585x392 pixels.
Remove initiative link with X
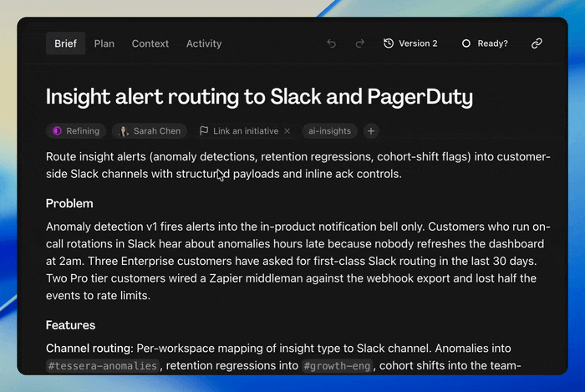[287, 131]
